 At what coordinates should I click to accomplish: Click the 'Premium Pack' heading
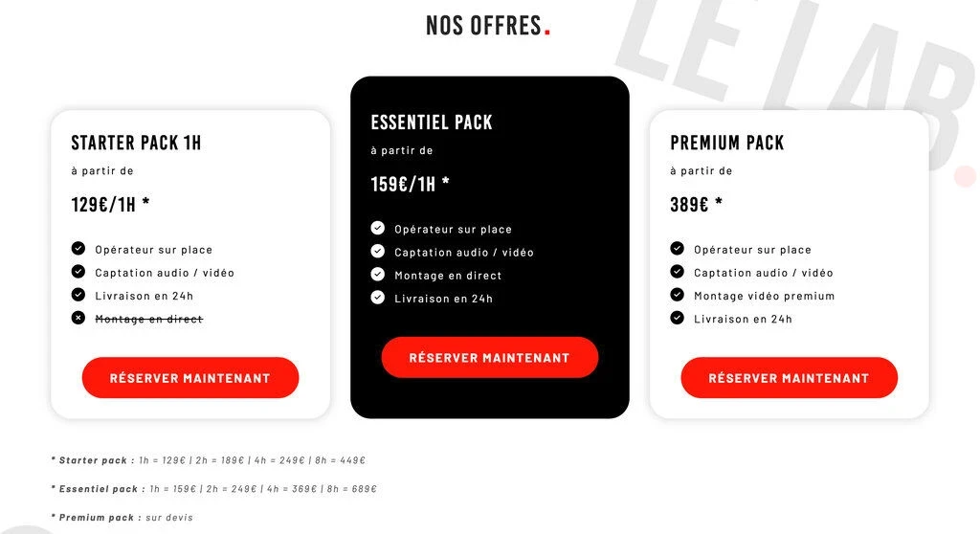point(726,144)
